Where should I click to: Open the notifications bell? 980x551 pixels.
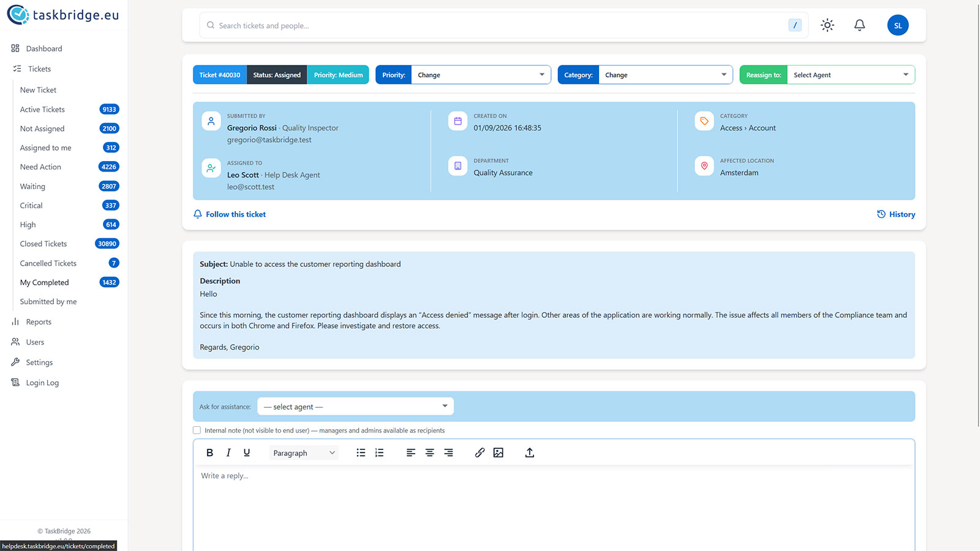859,25
